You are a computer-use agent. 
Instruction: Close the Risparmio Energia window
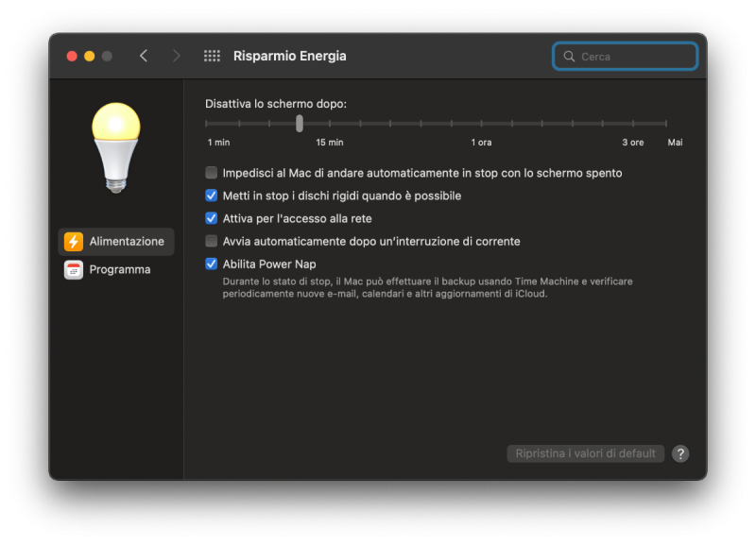click(x=72, y=56)
